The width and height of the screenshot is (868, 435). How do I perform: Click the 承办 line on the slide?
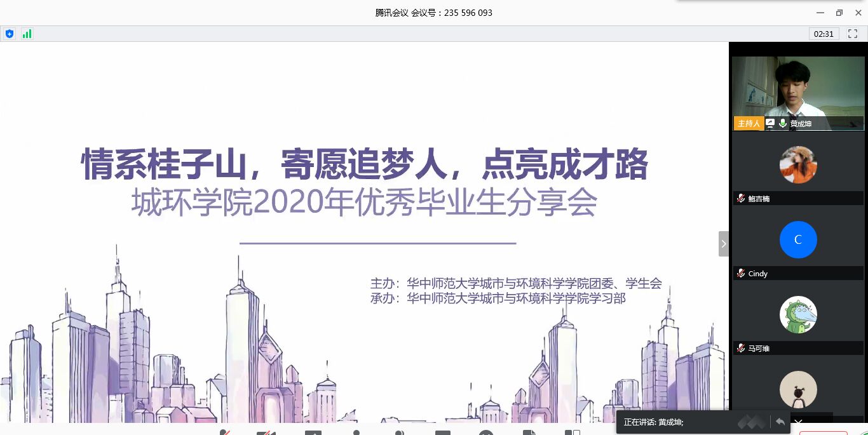498,298
